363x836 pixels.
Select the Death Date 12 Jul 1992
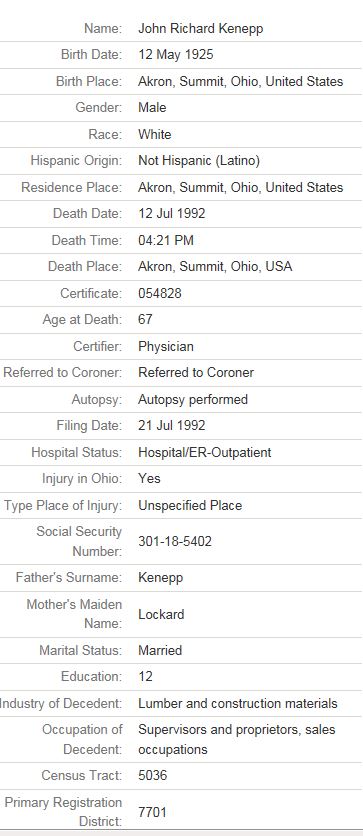(172, 213)
